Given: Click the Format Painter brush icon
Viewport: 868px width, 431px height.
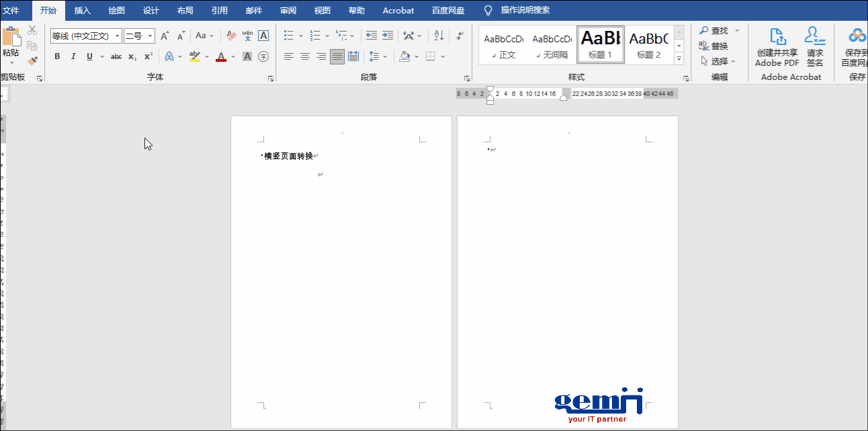Looking at the screenshot, I should click(x=32, y=61).
